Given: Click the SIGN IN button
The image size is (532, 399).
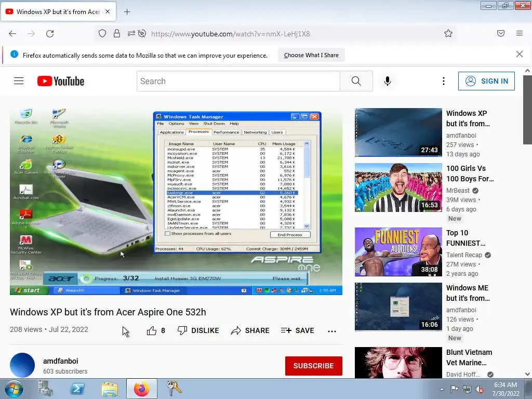Looking at the screenshot, I should click(x=486, y=81).
